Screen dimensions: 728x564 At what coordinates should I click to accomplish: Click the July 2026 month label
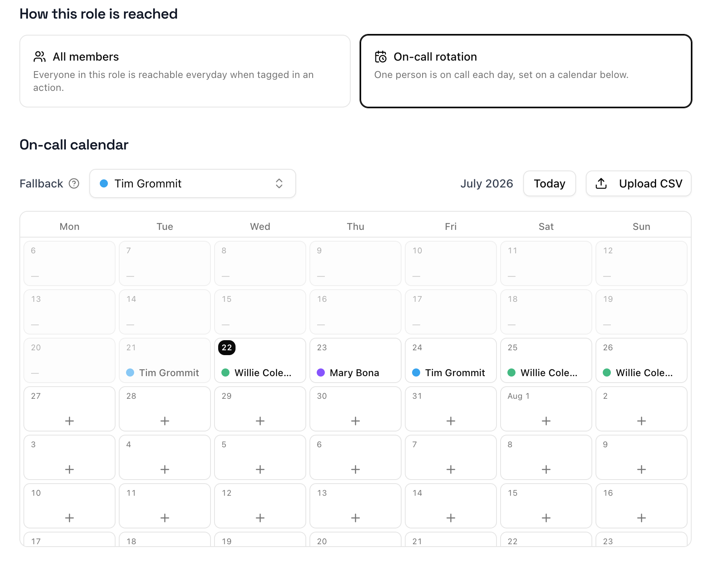coord(486,183)
